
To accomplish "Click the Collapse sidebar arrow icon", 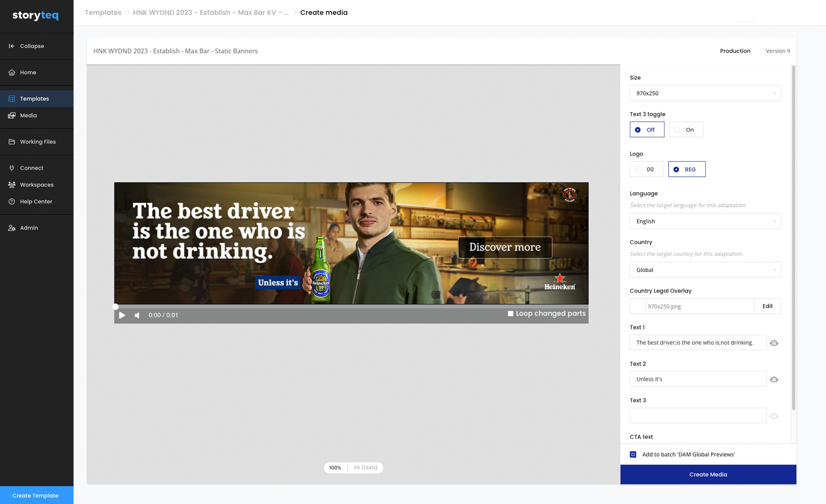I will pyautogui.click(x=12, y=46).
